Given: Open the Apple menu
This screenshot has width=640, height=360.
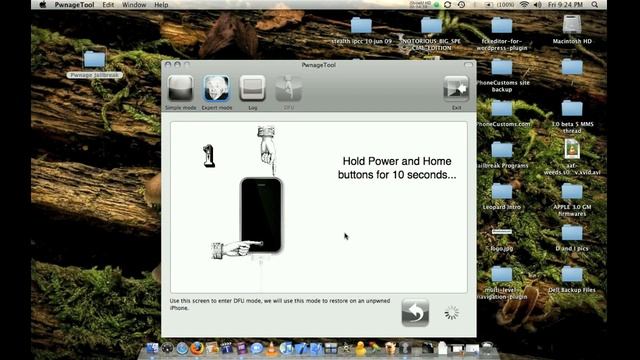Looking at the screenshot, I should tap(42, 5).
